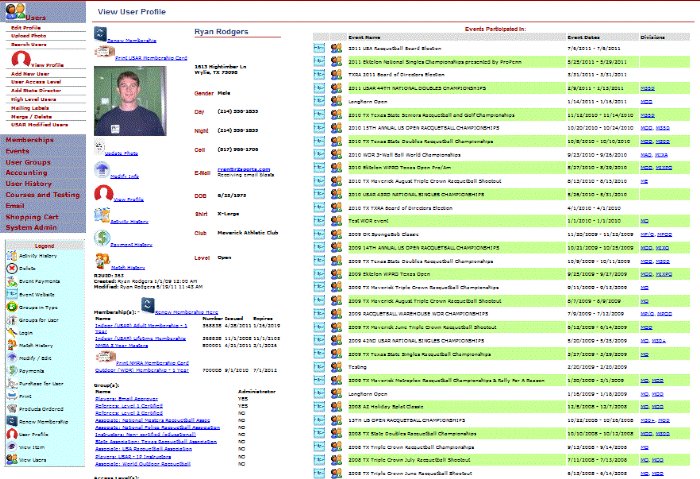This screenshot has width=700, height=479.
Task: Click the user's E-Mail address link
Action: point(244,169)
